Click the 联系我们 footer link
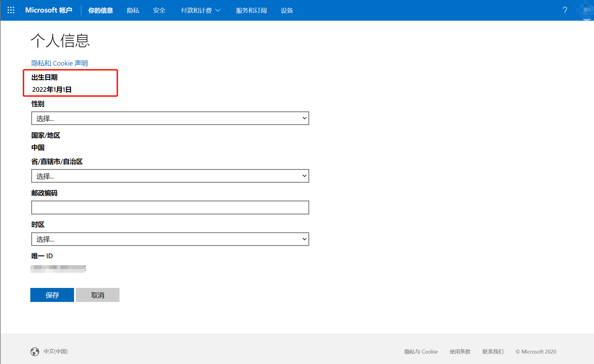The width and height of the screenshot is (594, 364). tap(493, 351)
